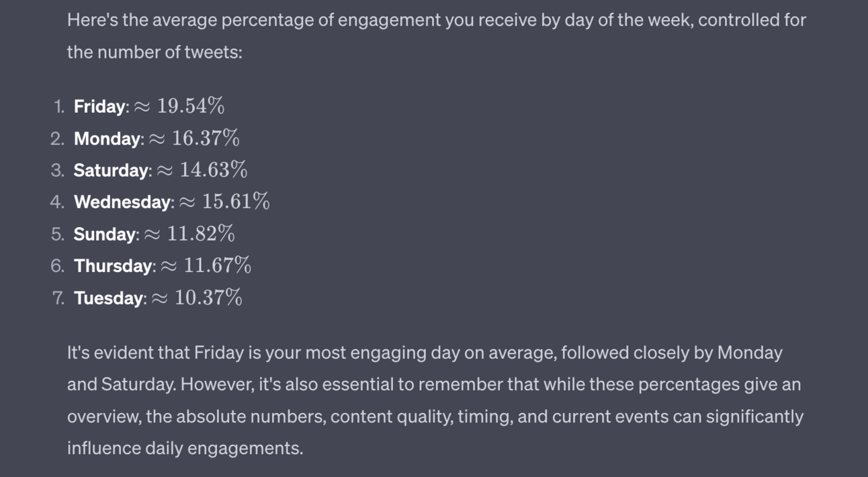Screen dimensions: 868x477
Task: Click the 15.61% value
Action: pyautogui.click(x=235, y=202)
